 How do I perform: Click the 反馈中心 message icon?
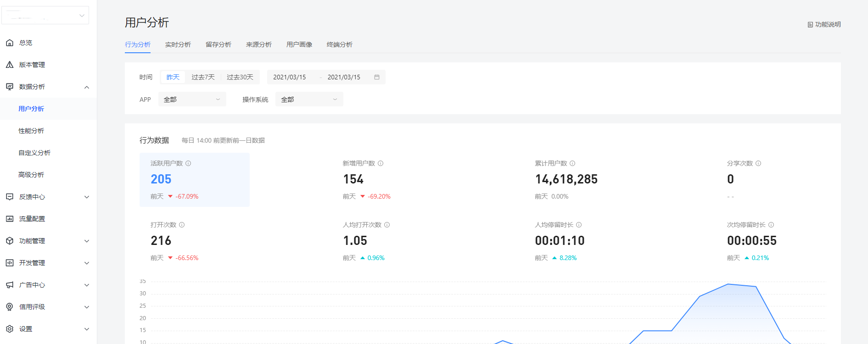[10, 197]
